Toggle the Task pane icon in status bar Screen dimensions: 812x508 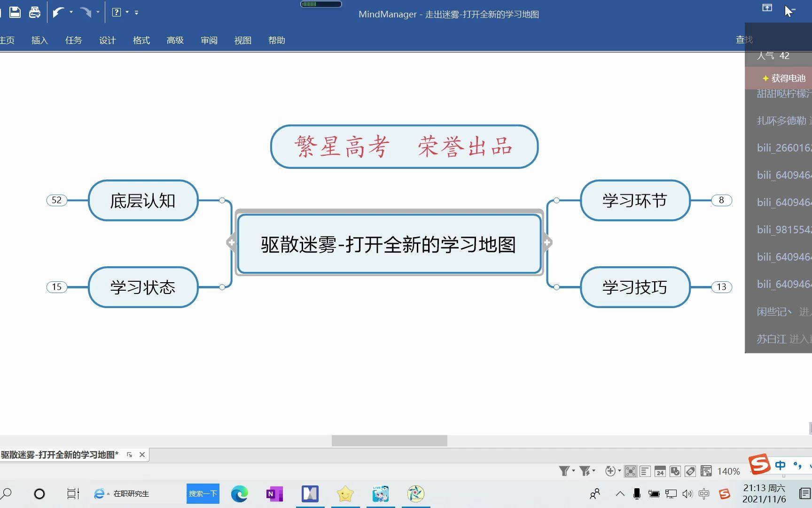click(x=706, y=471)
